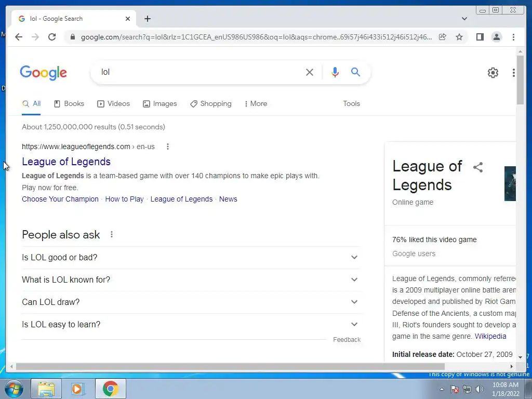This screenshot has height=399, width=532.
Task: Go back to the previous page
Action: click(x=19, y=37)
